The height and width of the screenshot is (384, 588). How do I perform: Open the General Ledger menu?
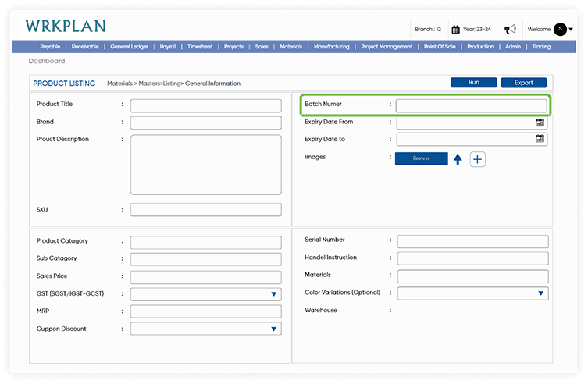pos(129,47)
